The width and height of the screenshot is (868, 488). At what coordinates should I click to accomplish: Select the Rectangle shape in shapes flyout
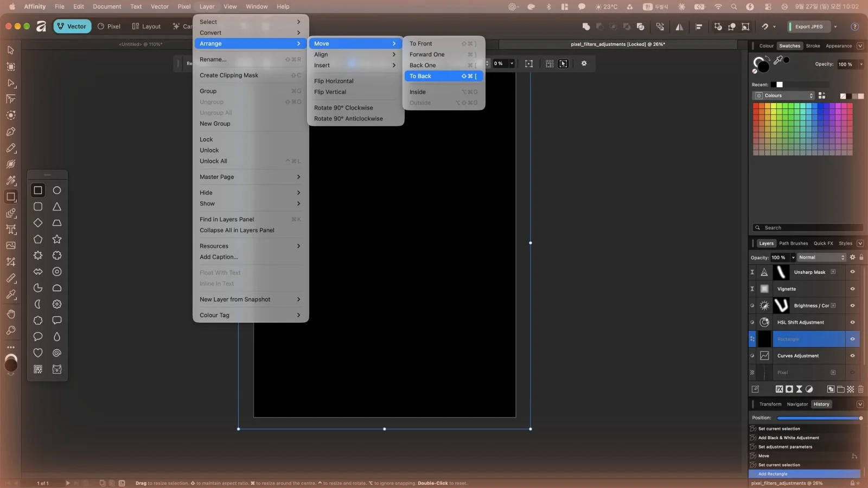pos(38,190)
